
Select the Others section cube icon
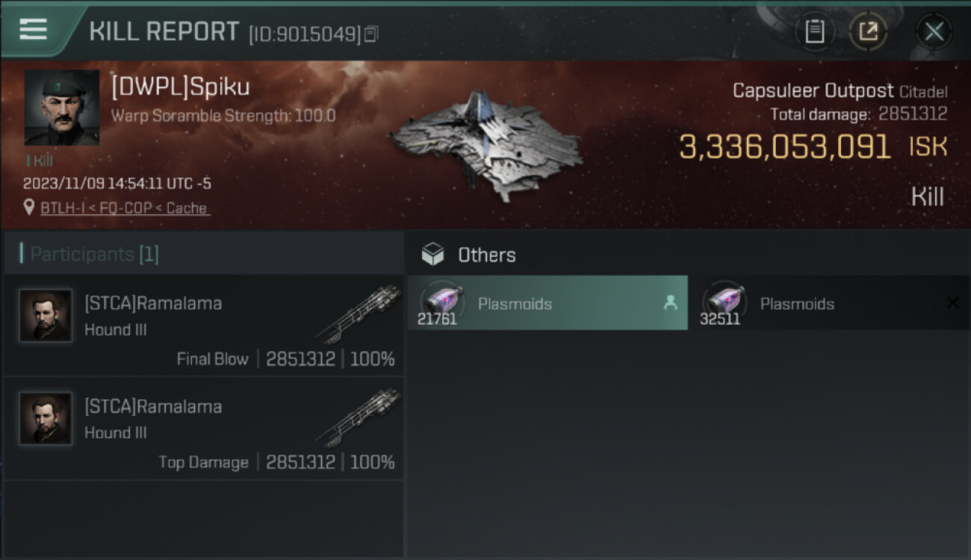432,255
